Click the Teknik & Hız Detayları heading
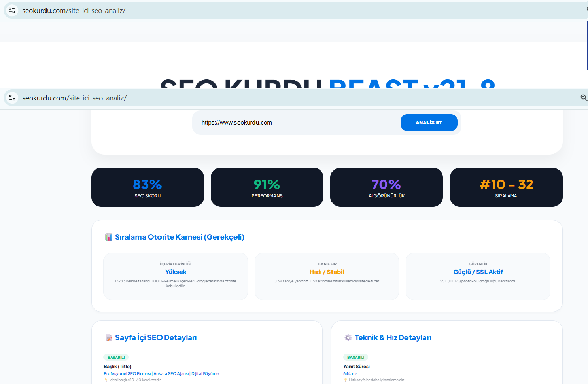The width and height of the screenshot is (588, 384). point(393,337)
